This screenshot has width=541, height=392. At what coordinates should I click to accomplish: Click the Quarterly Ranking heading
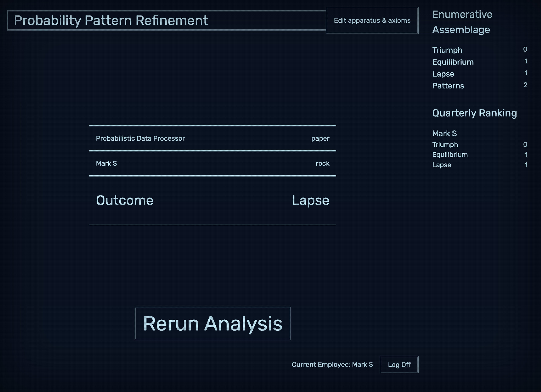coord(474,113)
